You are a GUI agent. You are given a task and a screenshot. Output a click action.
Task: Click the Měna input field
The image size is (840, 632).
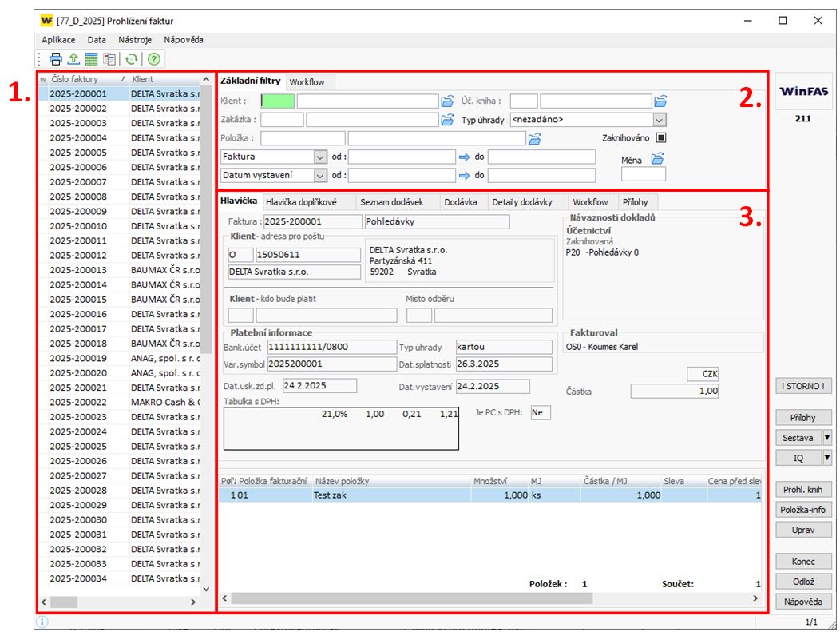(x=644, y=174)
